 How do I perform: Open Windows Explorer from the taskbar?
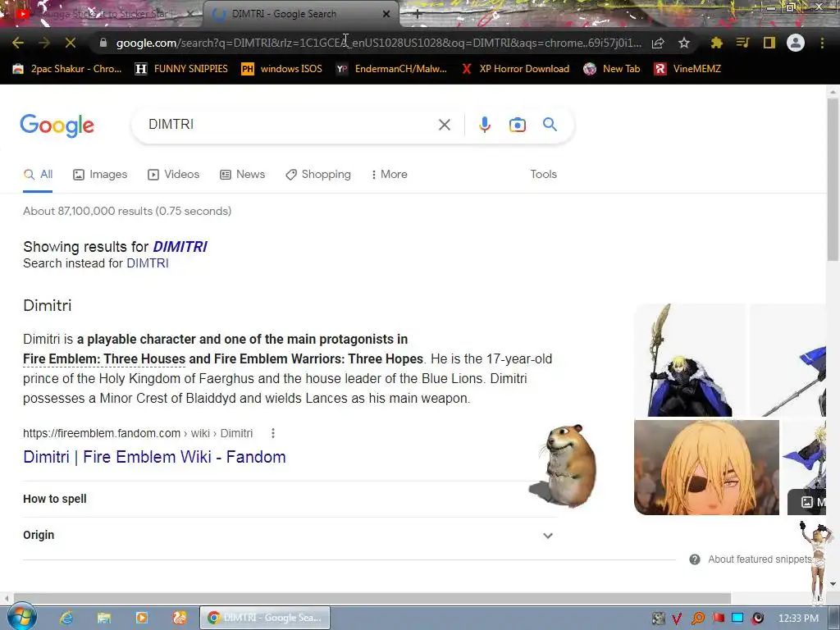coord(104,618)
